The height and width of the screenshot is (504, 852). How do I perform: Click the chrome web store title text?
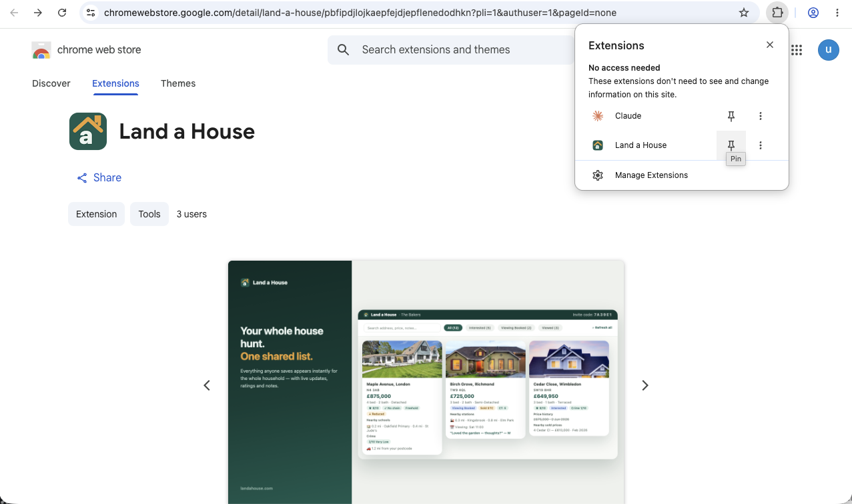pyautogui.click(x=99, y=50)
